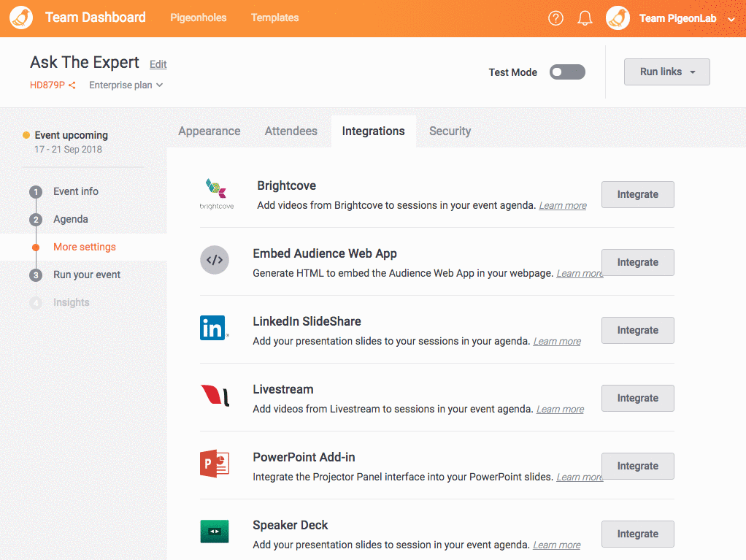Click the orange dot beside More settings
The height and width of the screenshot is (560, 746).
click(x=36, y=247)
